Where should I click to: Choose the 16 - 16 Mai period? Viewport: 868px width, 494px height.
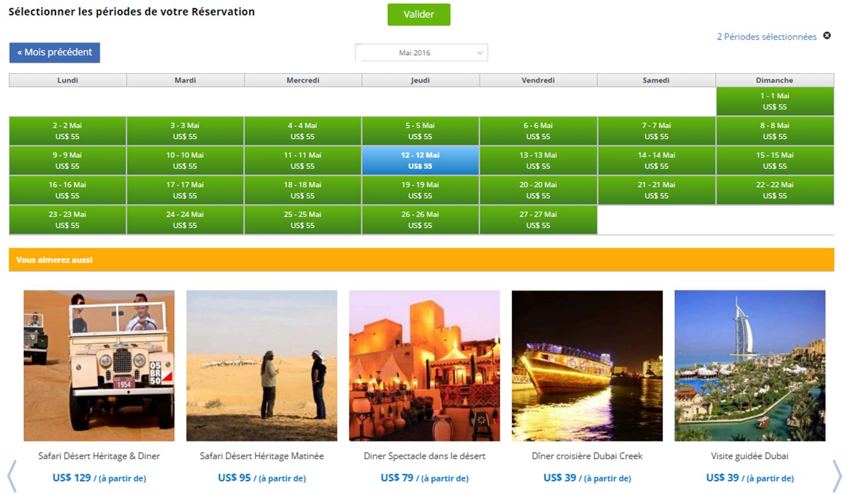pyautogui.click(x=67, y=190)
